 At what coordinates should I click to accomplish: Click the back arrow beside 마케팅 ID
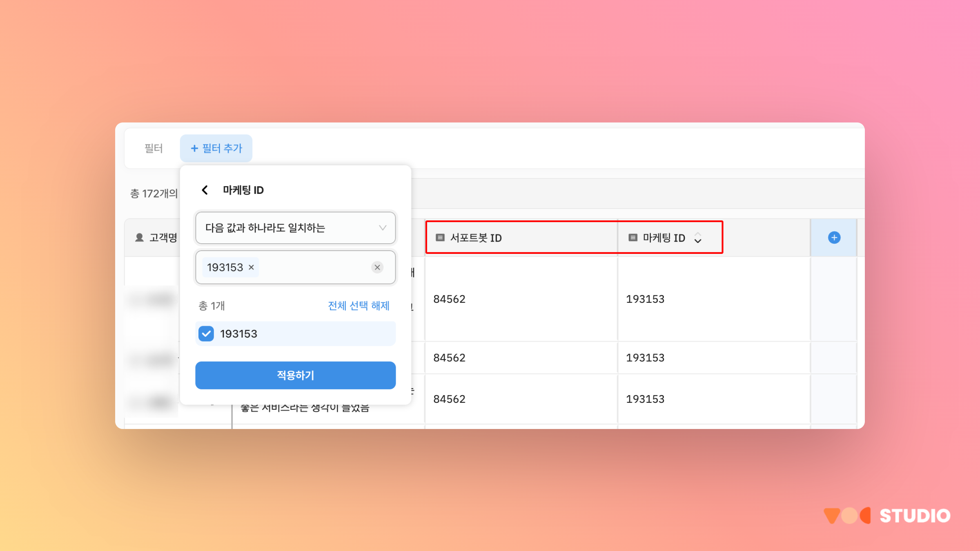tap(205, 190)
